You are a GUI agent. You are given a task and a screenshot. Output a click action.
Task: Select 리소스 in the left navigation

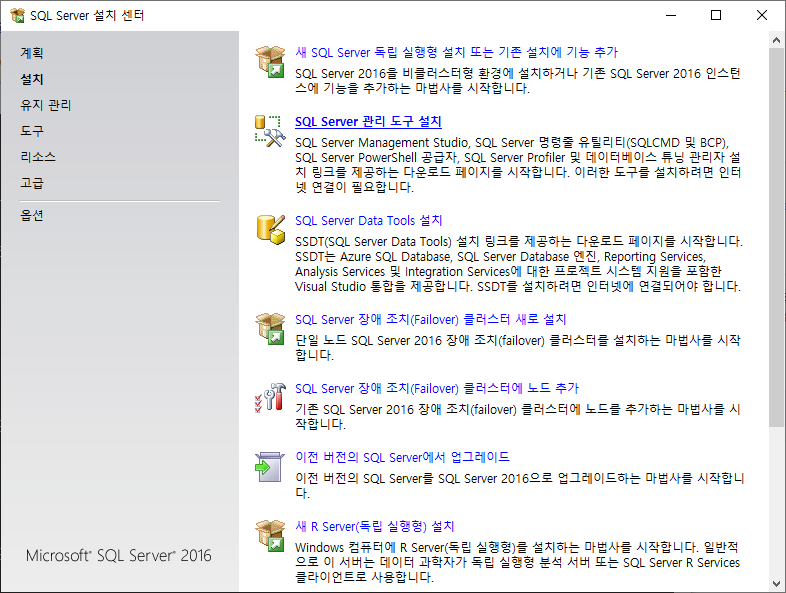coord(38,157)
